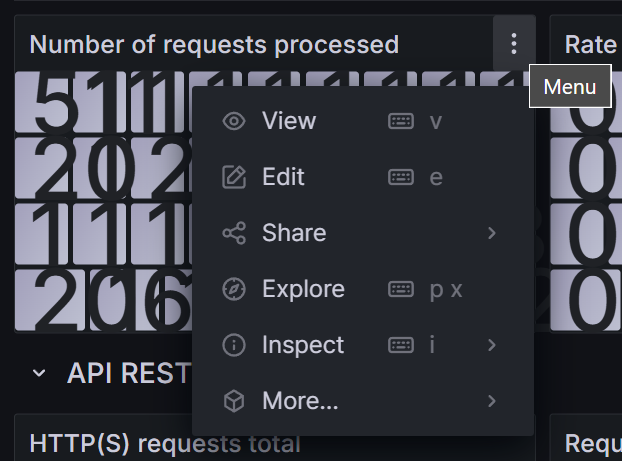Select View from the panel menu
The image size is (622, 461).
coord(363,121)
